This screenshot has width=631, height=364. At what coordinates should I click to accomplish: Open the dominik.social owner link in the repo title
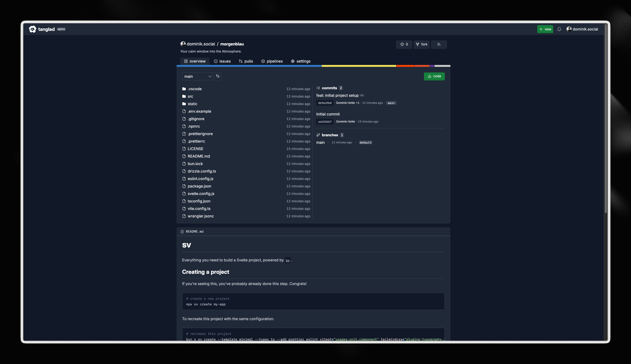coord(201,44)
